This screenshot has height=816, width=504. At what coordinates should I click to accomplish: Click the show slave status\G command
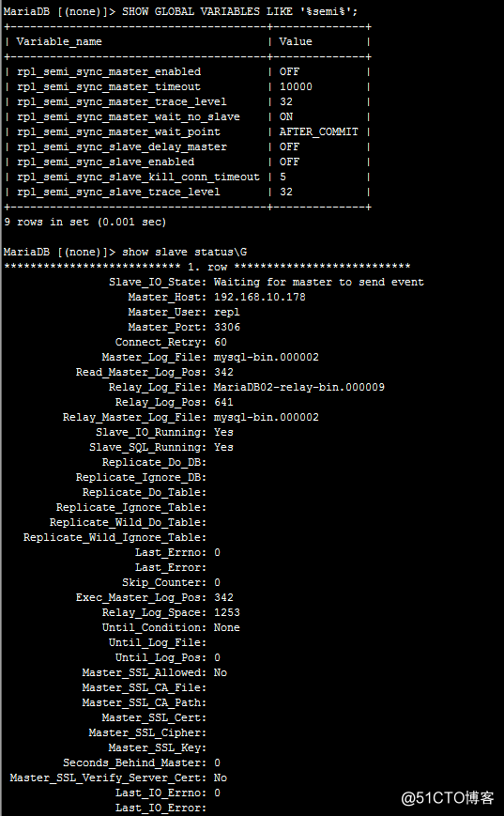click(185, 253)
